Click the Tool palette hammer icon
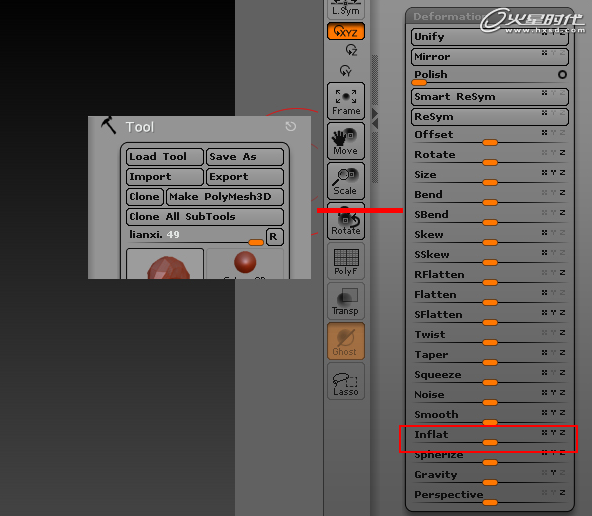The image size is (592, 516). (109, 126)
